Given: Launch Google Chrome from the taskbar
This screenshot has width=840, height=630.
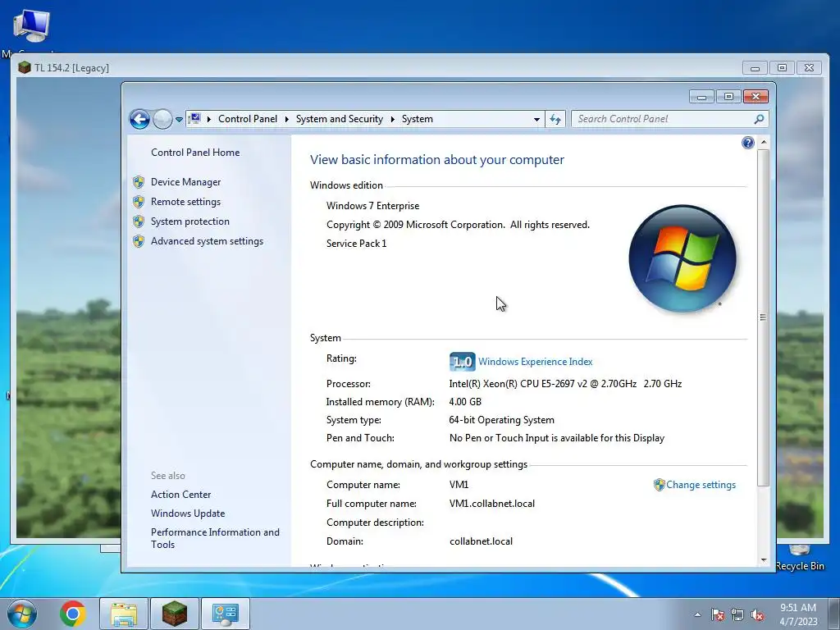Looking at the screenshot, I should (73, 614).
